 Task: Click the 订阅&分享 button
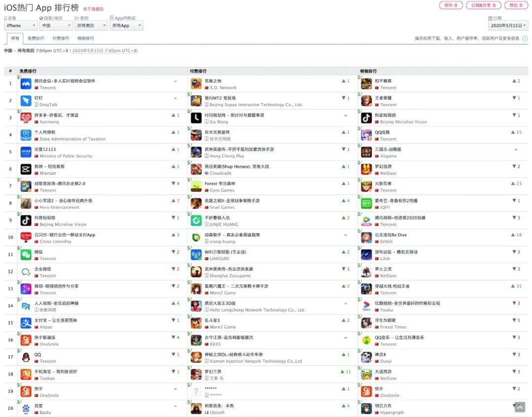click(484, 5)
